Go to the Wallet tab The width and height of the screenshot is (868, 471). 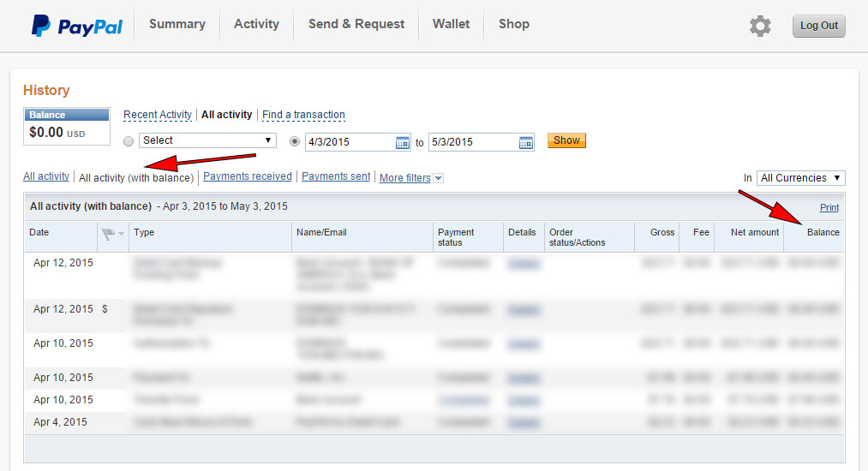[452, 24]
